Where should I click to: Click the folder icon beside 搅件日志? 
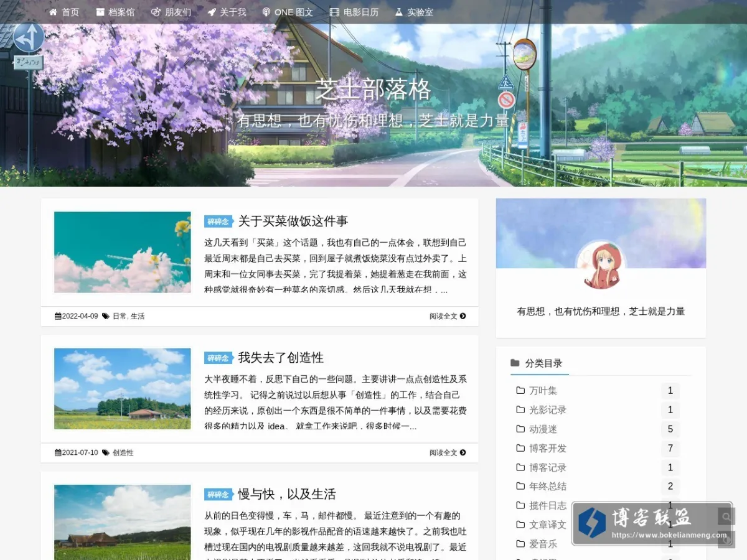pyautogui.click(x=520, y=505)
